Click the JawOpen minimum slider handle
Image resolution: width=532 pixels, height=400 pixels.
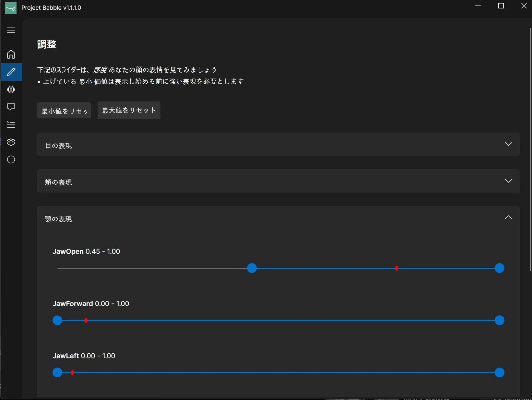[252, 268]
